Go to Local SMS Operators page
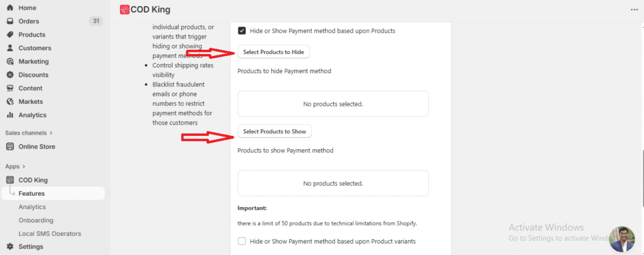 point(50,234)
